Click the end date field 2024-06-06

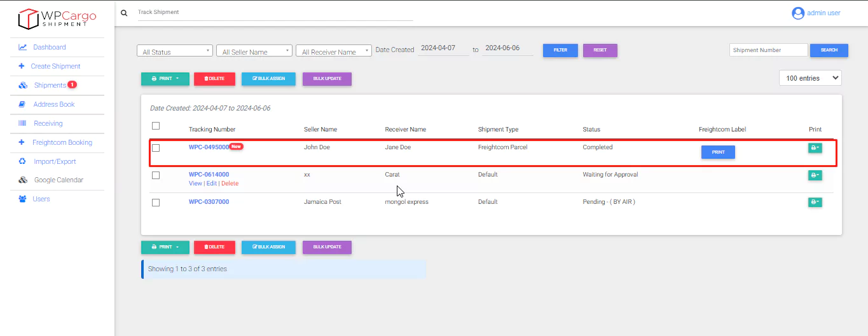coord(507,48)
